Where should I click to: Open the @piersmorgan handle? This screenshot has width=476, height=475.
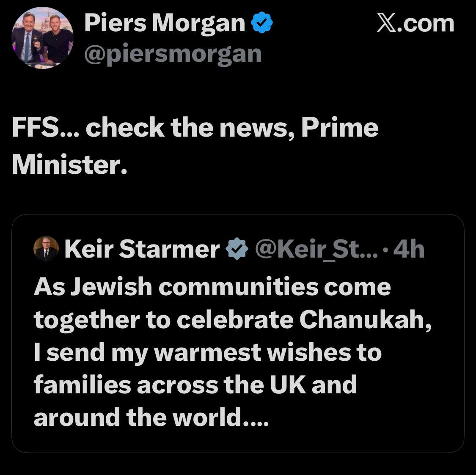[173, 54]
